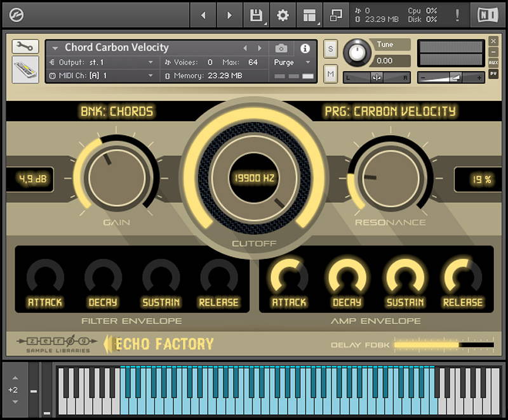Click the NI logo in the top bar

tap(488, 15)
